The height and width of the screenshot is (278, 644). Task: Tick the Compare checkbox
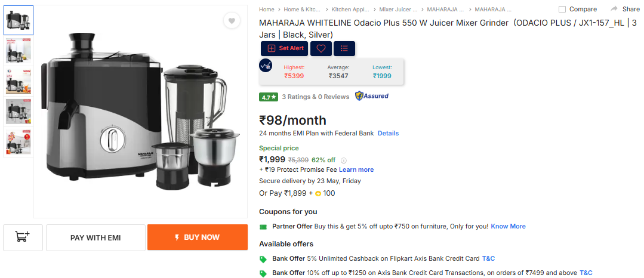pos(562,9)
